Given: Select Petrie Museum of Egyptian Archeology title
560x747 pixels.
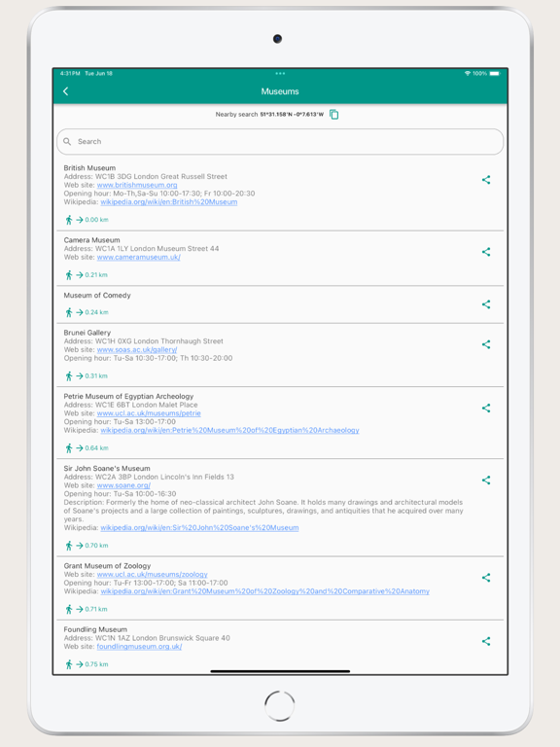Looking at the screenshot, I should (128, 397).
